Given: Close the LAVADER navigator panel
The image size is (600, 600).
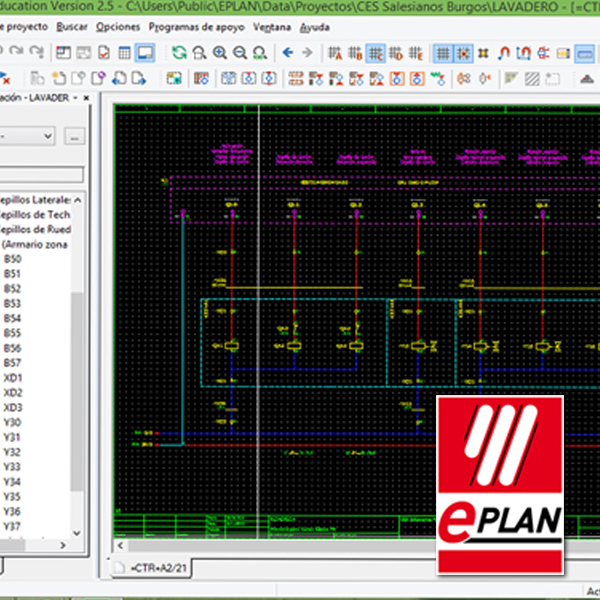Looking at the screenshot, I should pos(86,98).
